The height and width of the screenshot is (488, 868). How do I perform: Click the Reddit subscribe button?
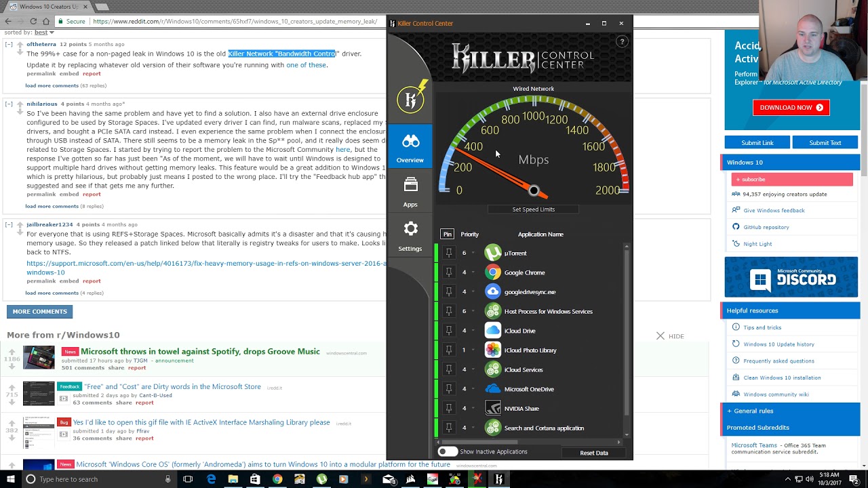(x=791, y=180)
